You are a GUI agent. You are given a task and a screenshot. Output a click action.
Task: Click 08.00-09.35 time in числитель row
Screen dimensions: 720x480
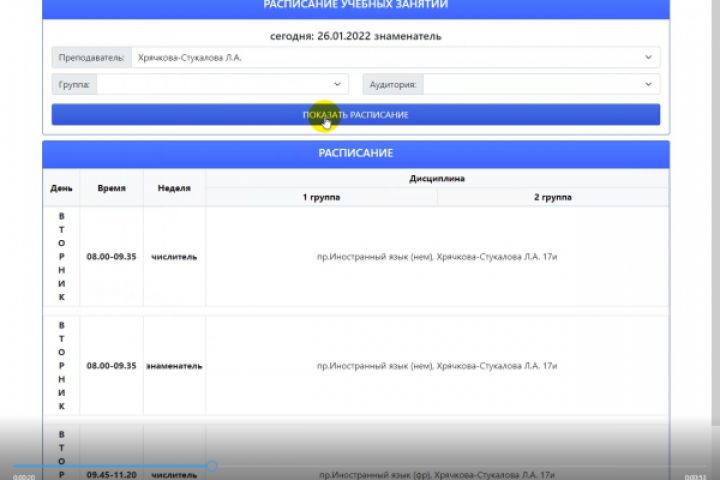[111, 256]
